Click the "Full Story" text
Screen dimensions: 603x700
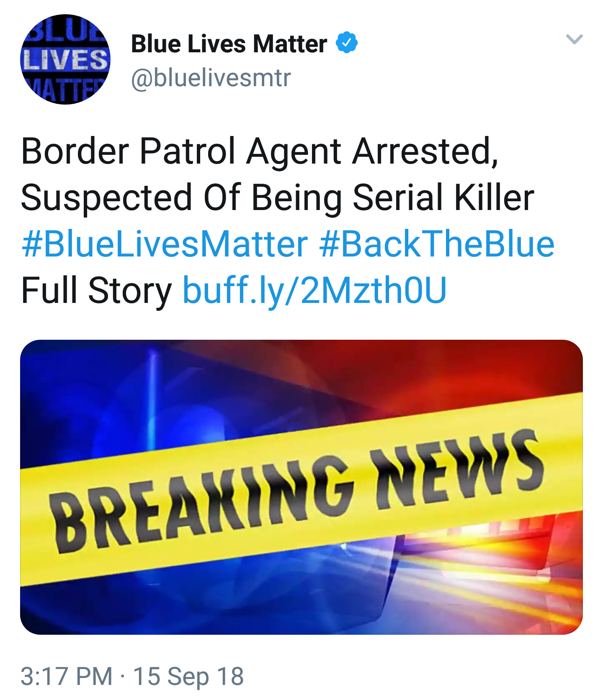(96, 290)
